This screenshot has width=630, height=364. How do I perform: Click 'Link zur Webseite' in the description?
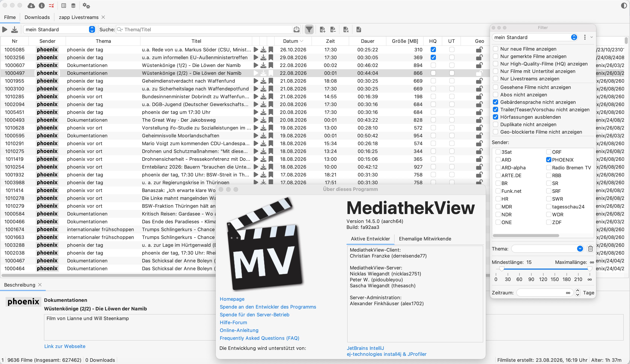point(65,346)
